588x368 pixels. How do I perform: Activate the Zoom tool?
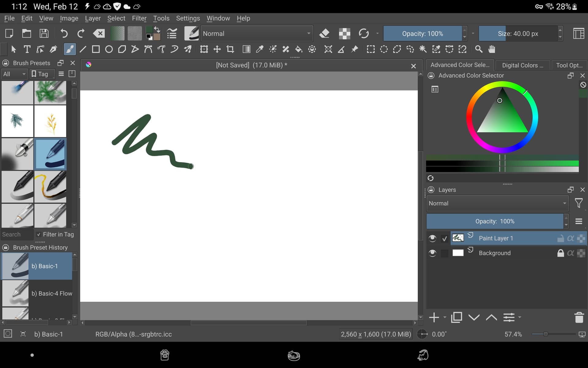click(x=479, y=49)
